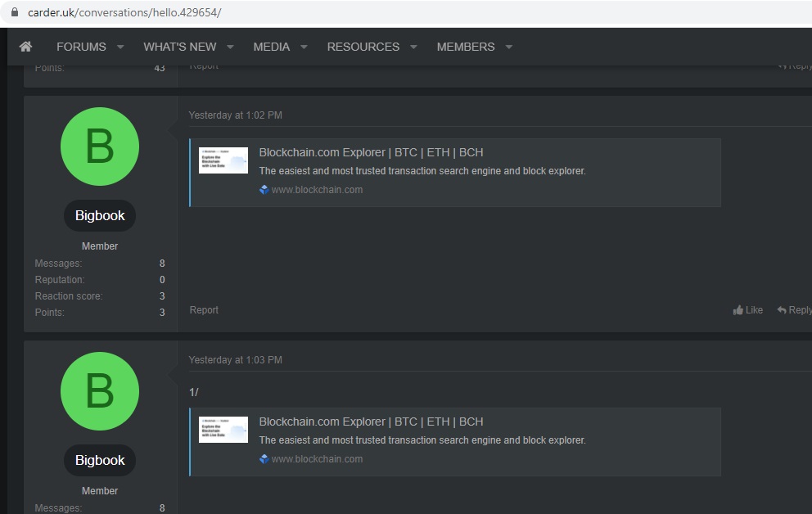Click the green B avatar on the 1:02 PM post
812x514 pixels.
pyautogui.click(x=100, y=147)
